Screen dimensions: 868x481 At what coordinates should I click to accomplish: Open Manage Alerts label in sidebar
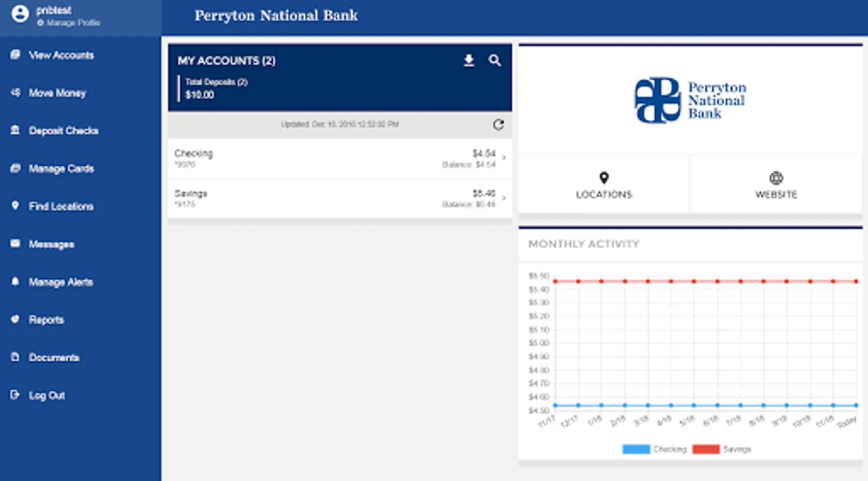pyautogui.click(x=61, y=282)
